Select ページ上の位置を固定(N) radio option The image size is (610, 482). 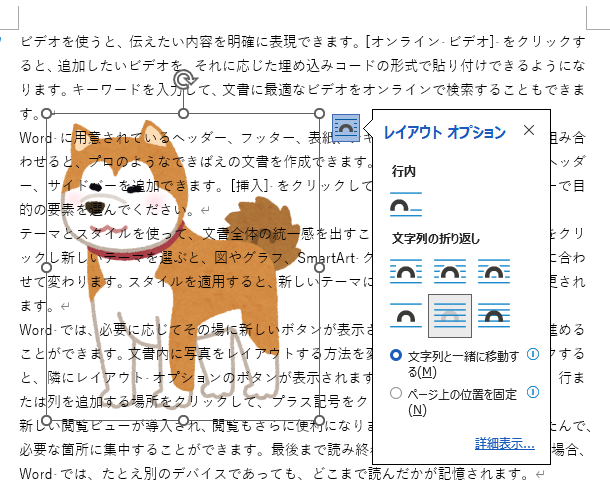pos(396,393)
